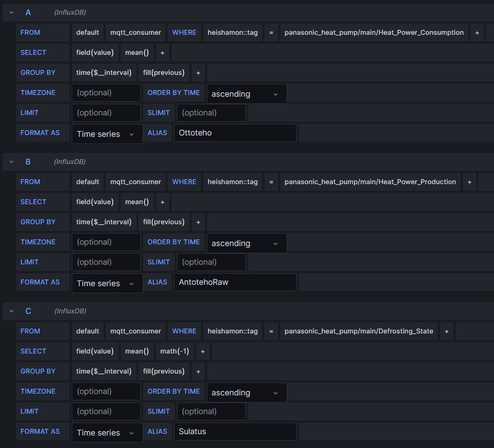Focus the LIMIT field in query B
The height and width of the screenshot is (448, 494).
point(106,262)
